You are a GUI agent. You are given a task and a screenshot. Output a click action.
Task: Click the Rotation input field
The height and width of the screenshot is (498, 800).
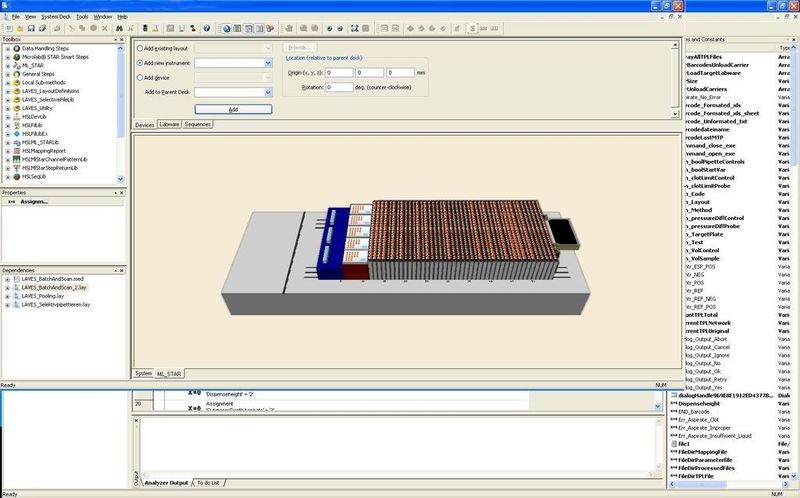pyautogui.click(x=339, y=87)
